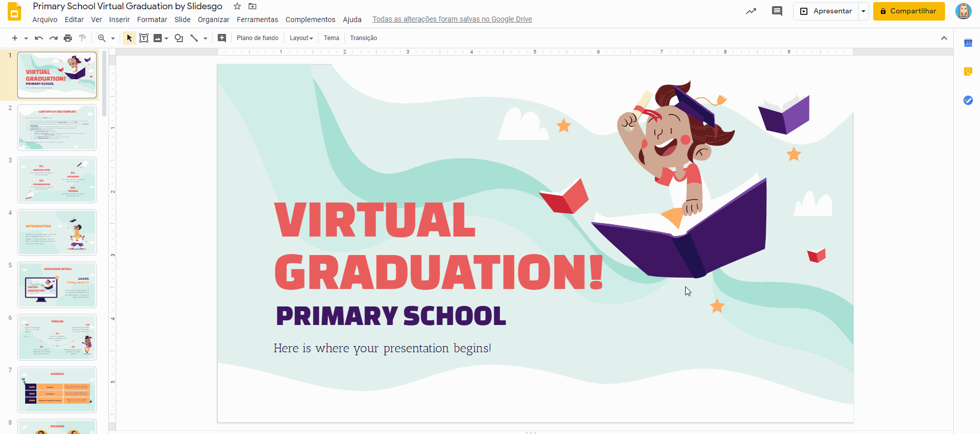Click the Transição button

364,38
